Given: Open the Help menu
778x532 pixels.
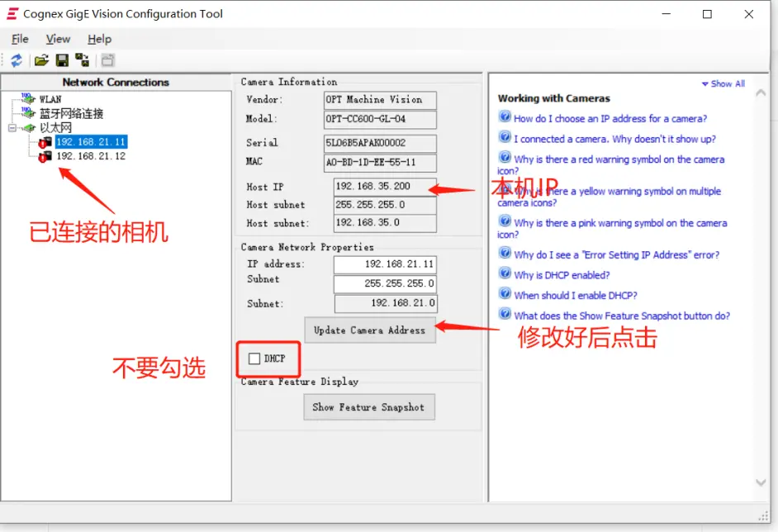Looking at the screenshot, I should pos(99,39).
